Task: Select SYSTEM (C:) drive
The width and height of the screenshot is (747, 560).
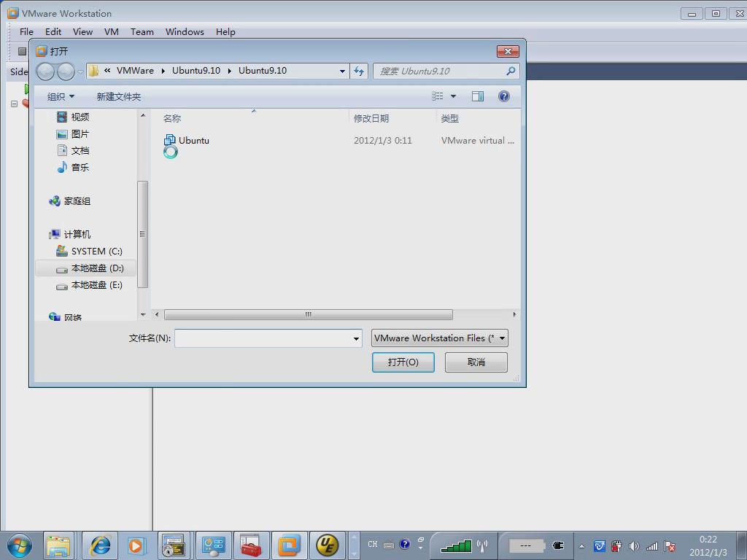Action: point(89,251)
